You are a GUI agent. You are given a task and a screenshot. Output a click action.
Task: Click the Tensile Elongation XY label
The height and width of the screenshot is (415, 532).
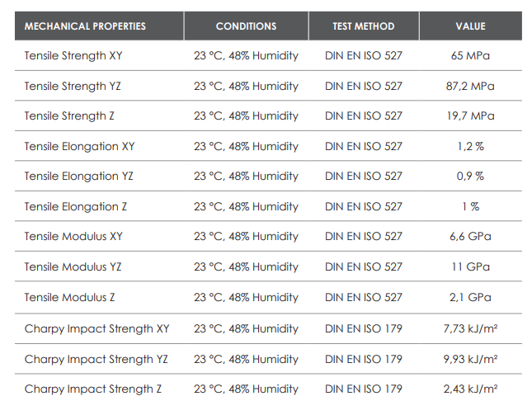click(79, 147)
